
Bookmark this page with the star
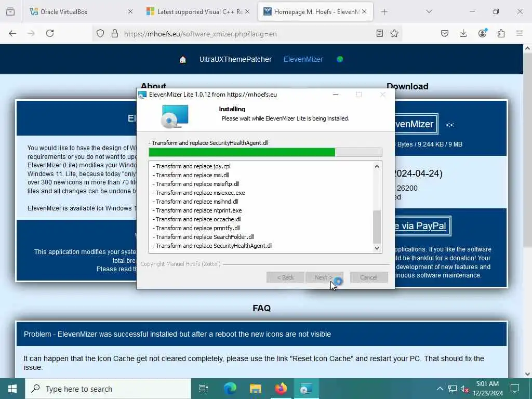coord(394,33)
